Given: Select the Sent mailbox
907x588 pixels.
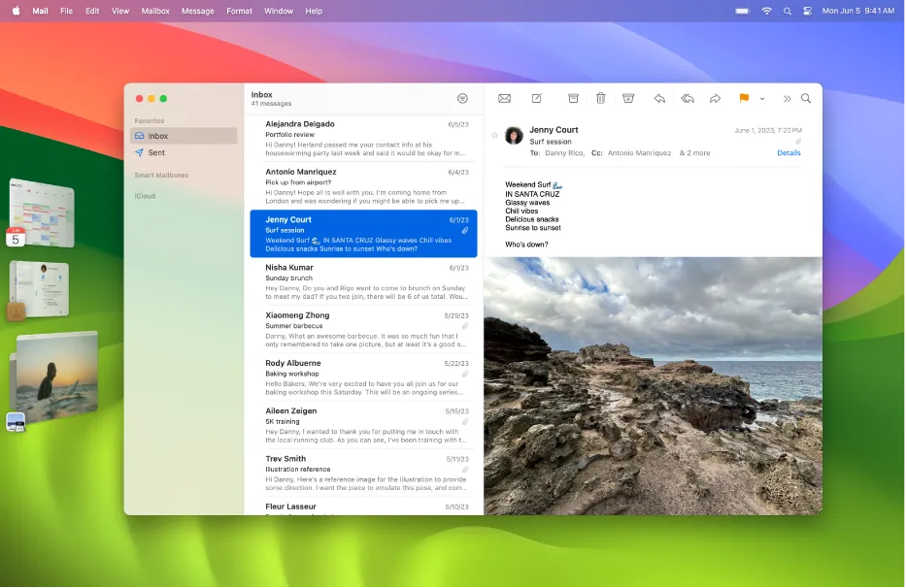Looking at the screenshot, I should pyautogui.click(x=184, y=153).
